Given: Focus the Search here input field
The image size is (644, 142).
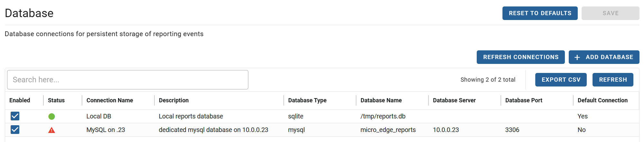Looking at the screenshot, I should (x=128, y=80).
